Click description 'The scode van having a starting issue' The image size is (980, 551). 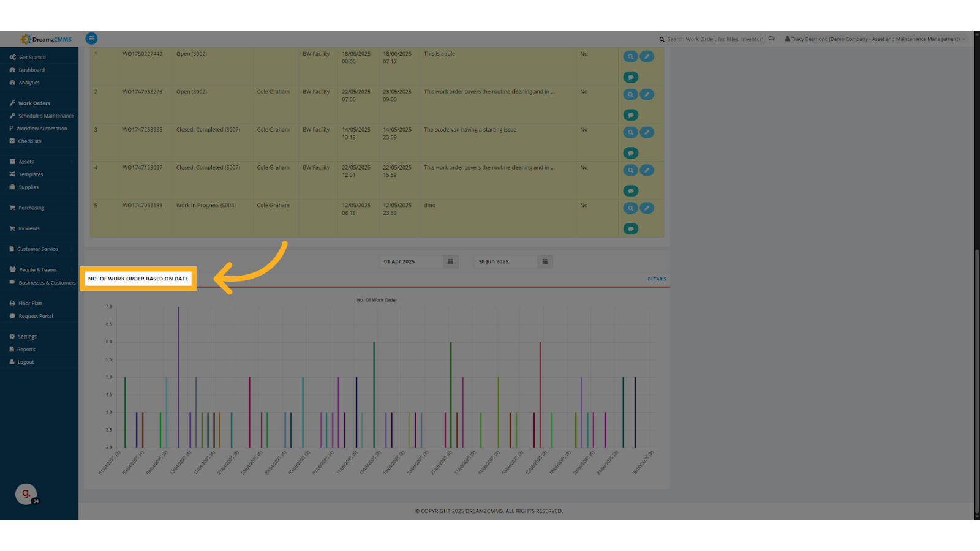(x=470, y=130)
